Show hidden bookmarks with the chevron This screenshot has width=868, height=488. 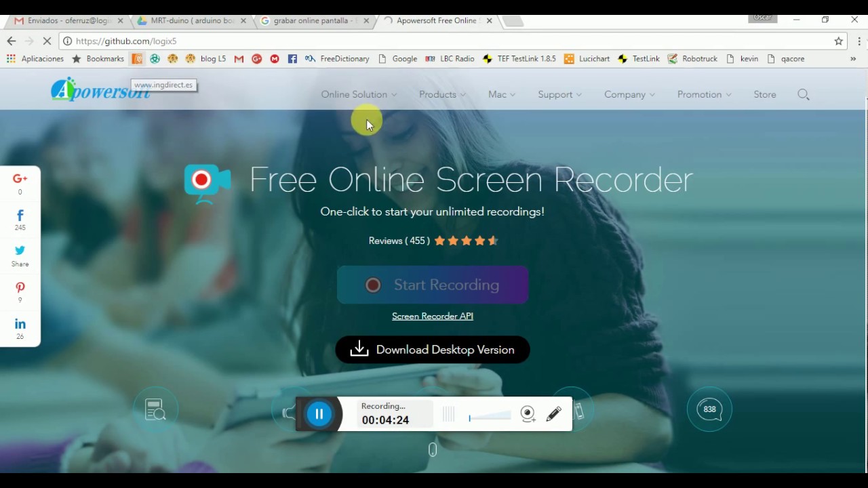point(853,59)
